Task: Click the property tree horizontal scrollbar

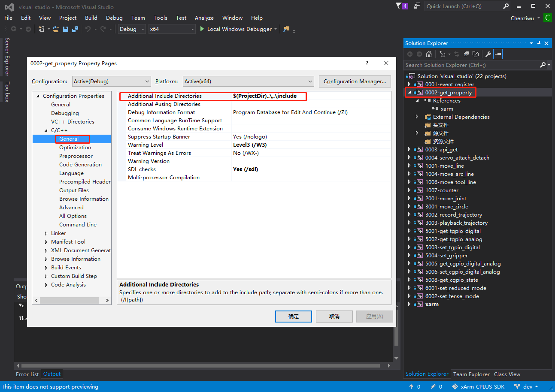Action: [72, 301]
